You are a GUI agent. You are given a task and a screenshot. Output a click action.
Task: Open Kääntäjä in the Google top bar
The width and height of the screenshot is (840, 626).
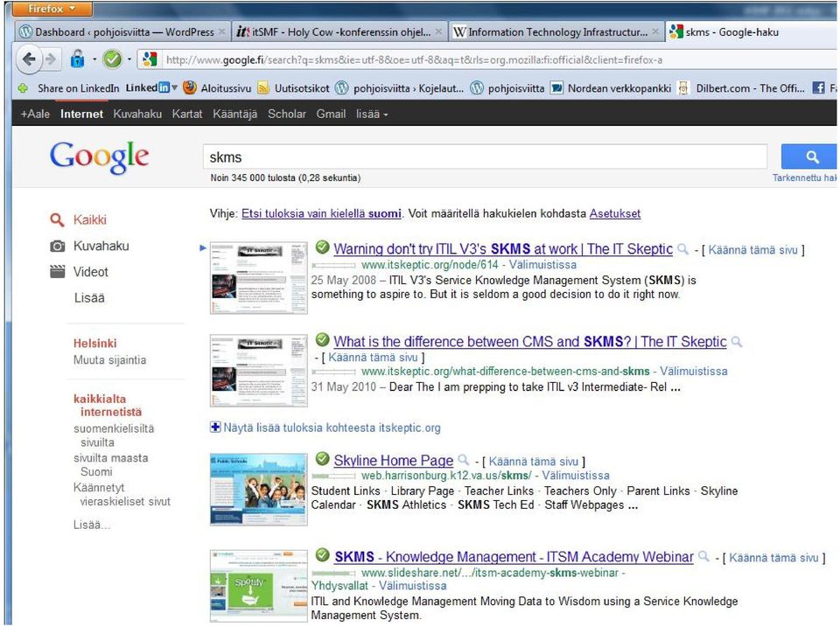(x=234, y=114)
